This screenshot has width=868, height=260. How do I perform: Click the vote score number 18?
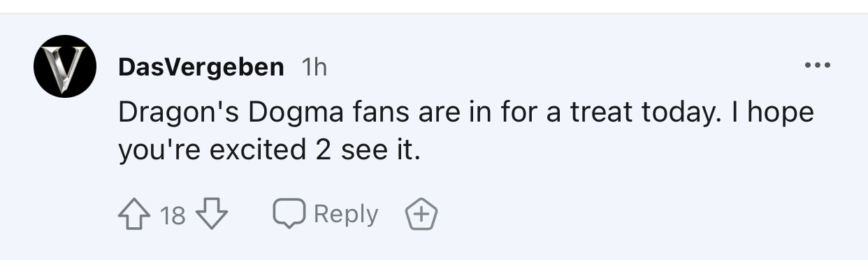173,215
